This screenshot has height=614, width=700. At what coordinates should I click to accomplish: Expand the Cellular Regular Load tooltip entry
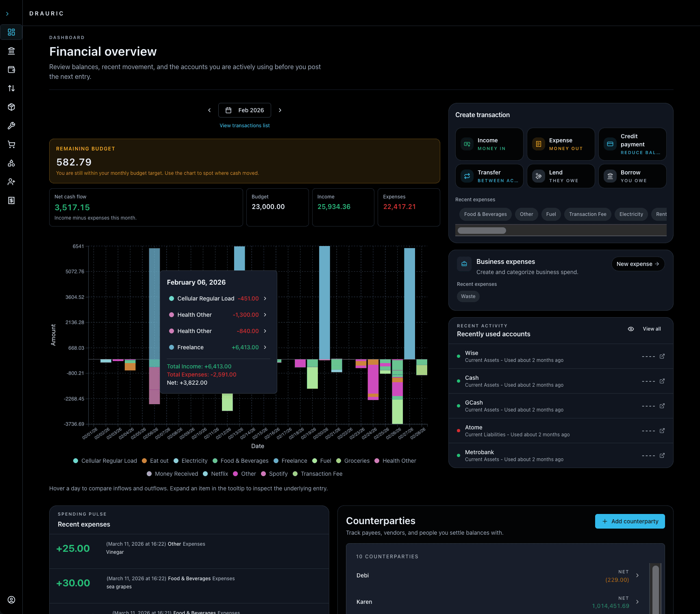(x=265, y=298)
